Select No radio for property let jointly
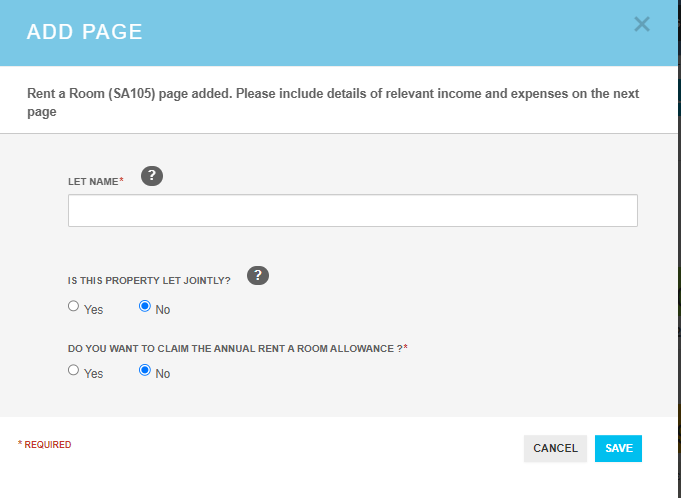 click(145, 306)
